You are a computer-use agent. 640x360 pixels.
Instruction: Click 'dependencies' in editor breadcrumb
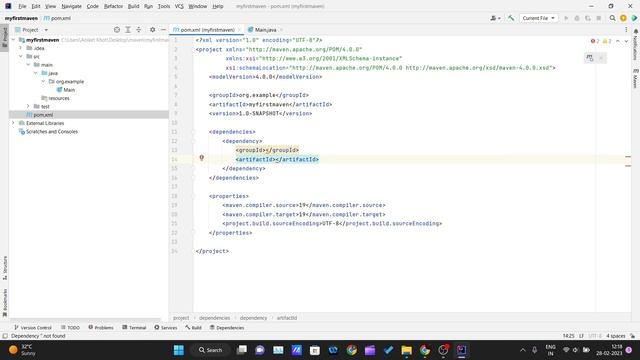(215, 318)
